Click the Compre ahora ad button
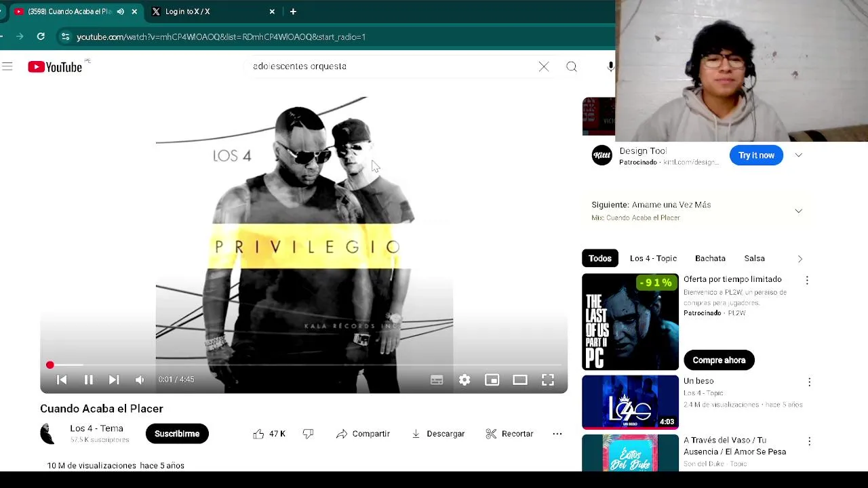The width and height of the screenshot is (868, 488). (719, 360)
